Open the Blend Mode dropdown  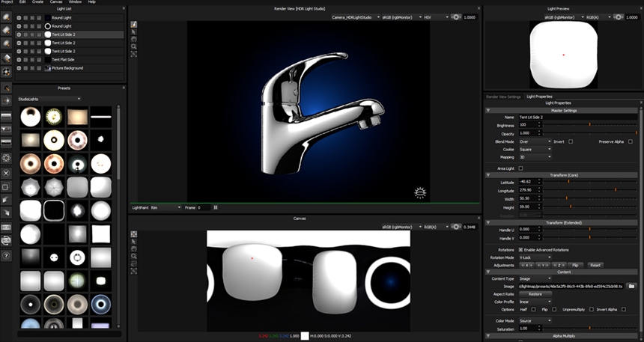click(535, 141)
